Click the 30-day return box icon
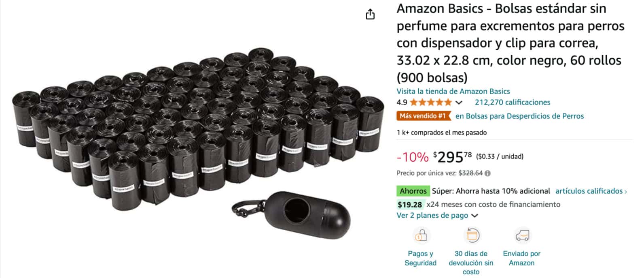Screen dimensions: 644x278 472,235
